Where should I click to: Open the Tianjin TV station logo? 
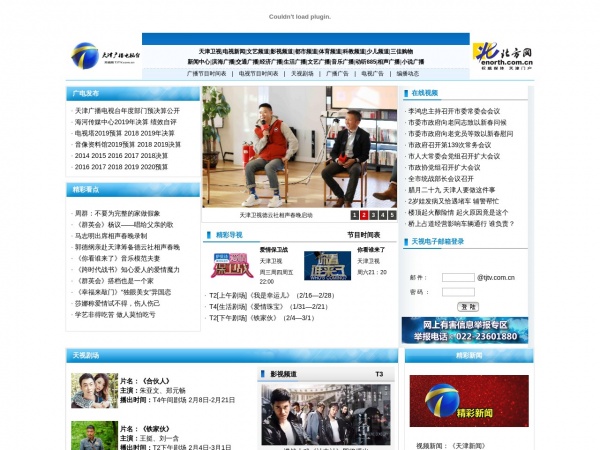click(105, 55)
